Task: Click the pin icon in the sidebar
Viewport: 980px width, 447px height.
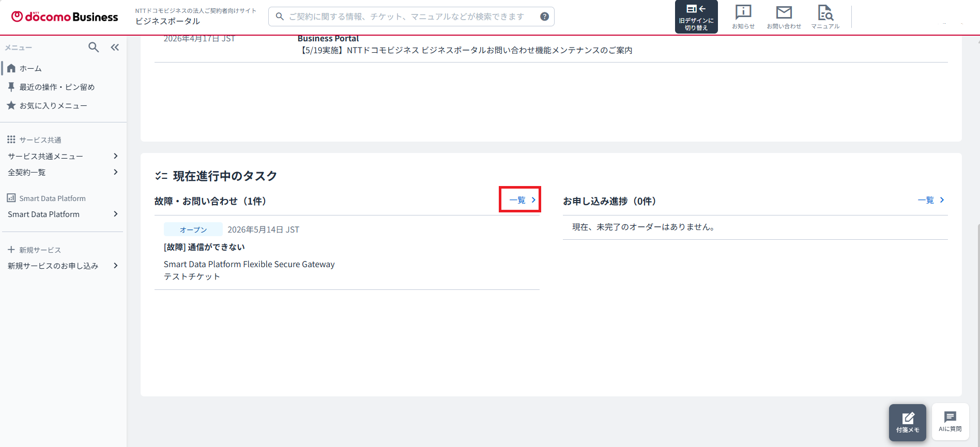Action: tap(11, 87)
